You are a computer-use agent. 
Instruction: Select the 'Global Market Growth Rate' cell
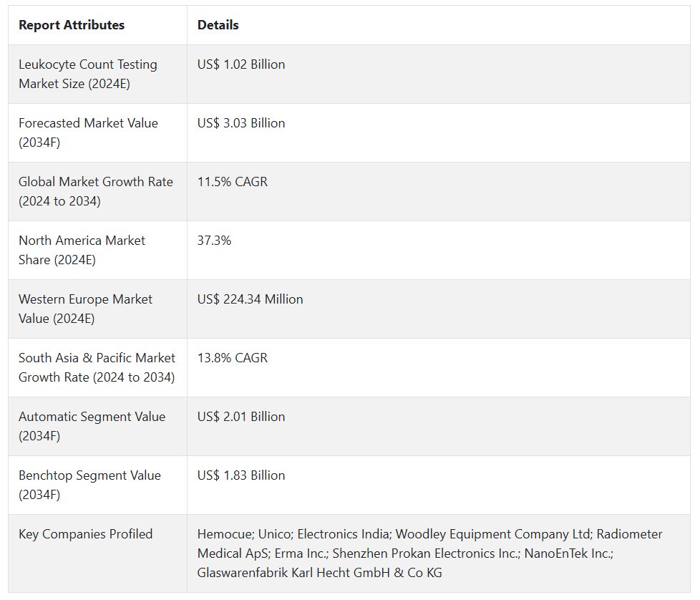pyautogui.click(x=96, y=191)
